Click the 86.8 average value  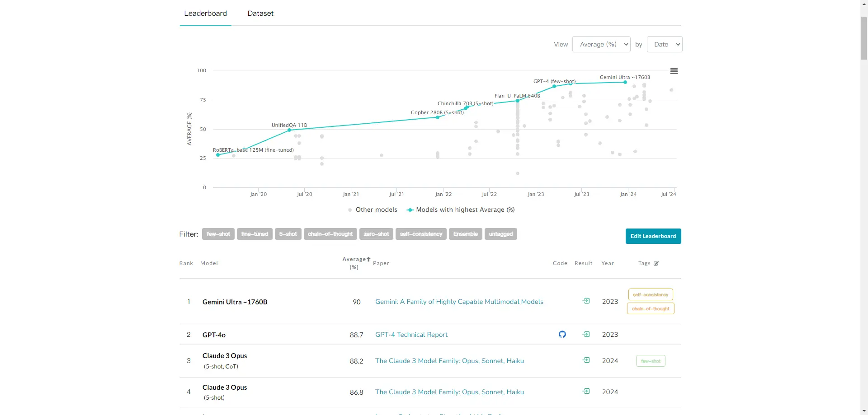point(357,392)
